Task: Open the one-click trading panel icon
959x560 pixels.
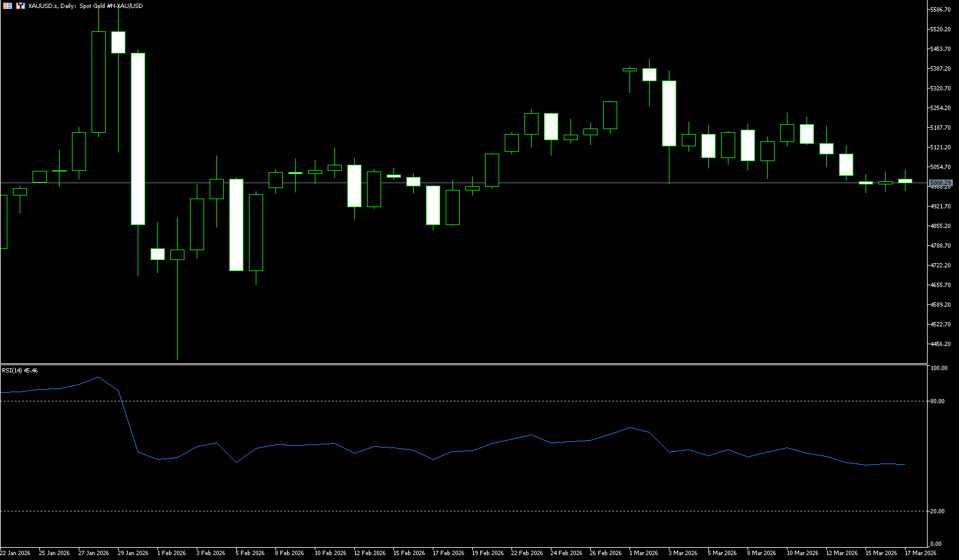Action: pyautogui.click(x=20, y=6)
